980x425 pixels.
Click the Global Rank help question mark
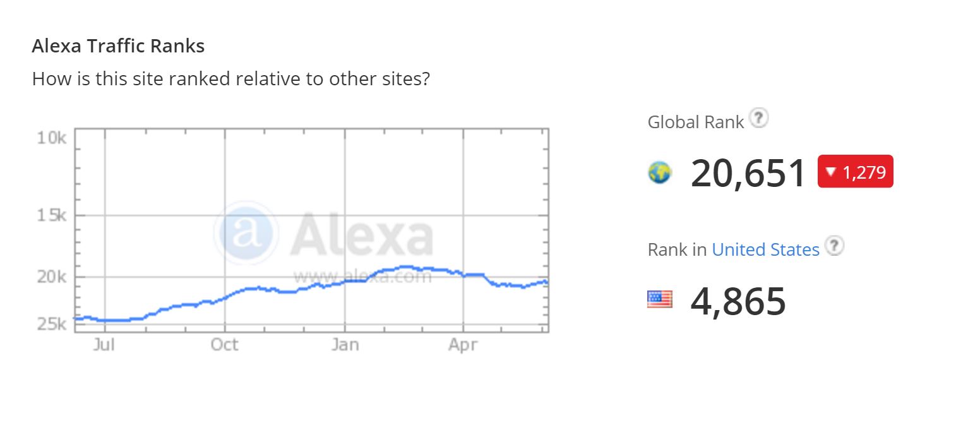[758, 118]
